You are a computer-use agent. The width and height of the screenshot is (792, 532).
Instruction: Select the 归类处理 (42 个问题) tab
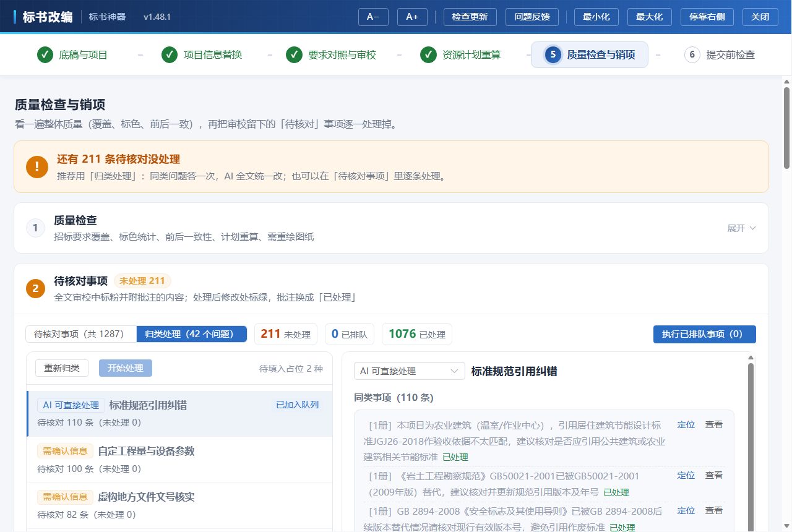(192, 334)
